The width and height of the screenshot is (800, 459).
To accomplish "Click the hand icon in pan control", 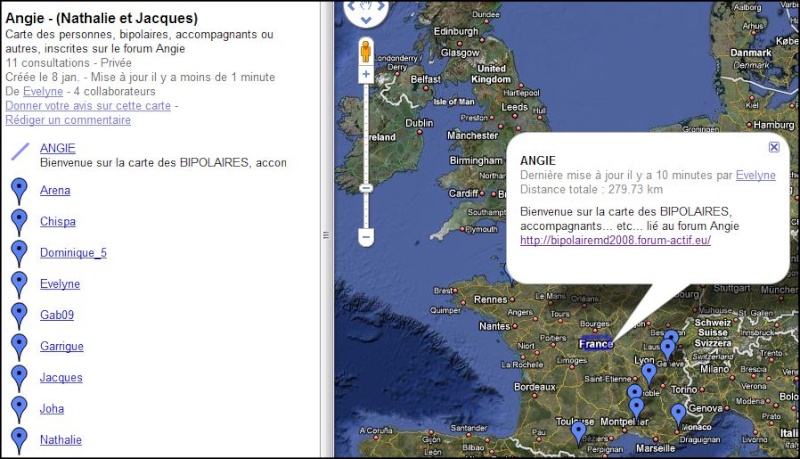I will (x=366, y=6).
